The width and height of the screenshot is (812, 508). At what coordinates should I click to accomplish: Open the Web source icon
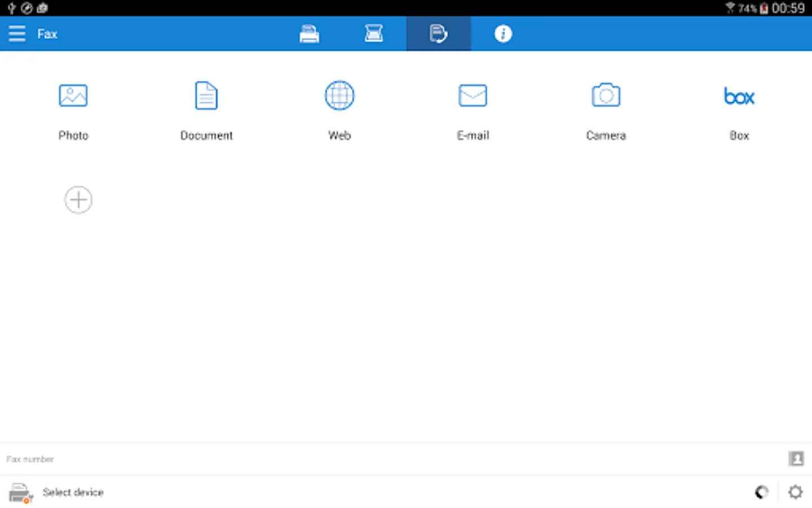(x=339, y=95)
